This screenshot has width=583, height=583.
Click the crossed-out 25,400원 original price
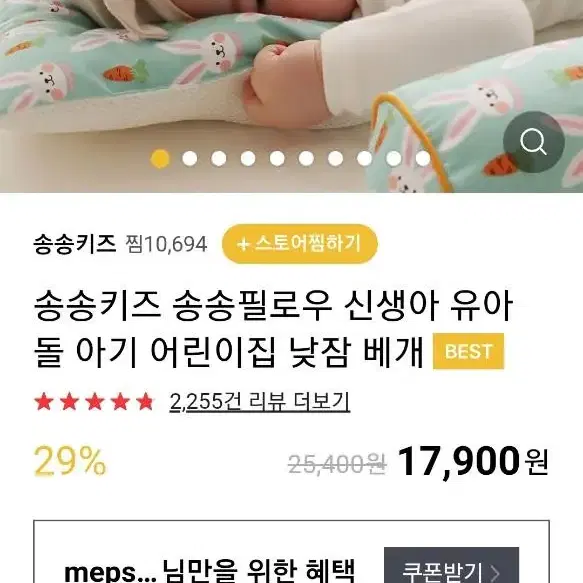[x=337, y=464]
